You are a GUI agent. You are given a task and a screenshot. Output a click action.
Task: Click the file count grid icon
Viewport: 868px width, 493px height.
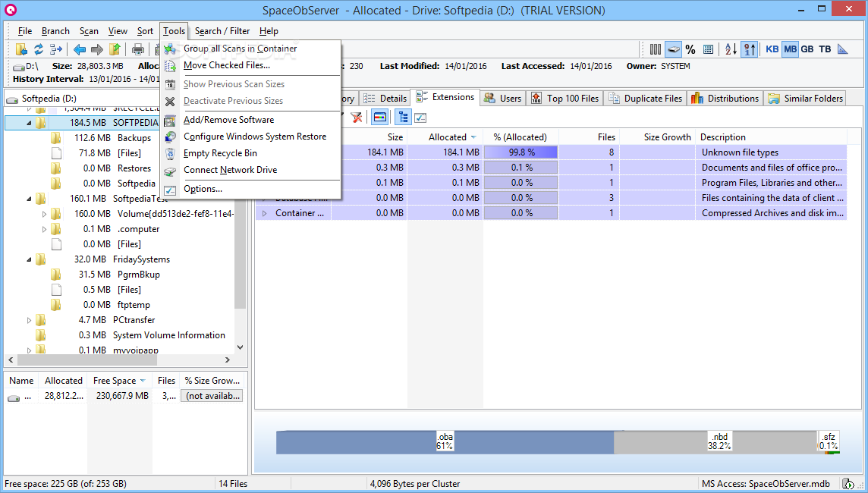tap(708, 49)
